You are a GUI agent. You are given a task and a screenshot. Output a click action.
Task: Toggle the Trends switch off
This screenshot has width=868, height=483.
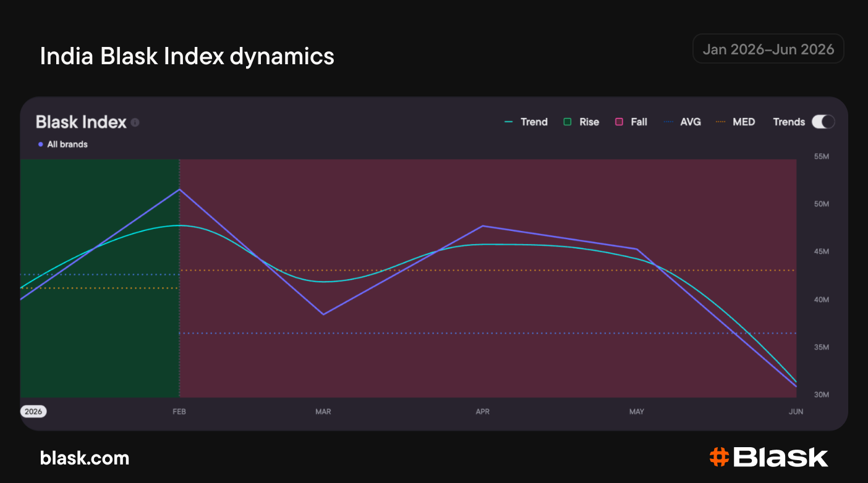(823, 122)
